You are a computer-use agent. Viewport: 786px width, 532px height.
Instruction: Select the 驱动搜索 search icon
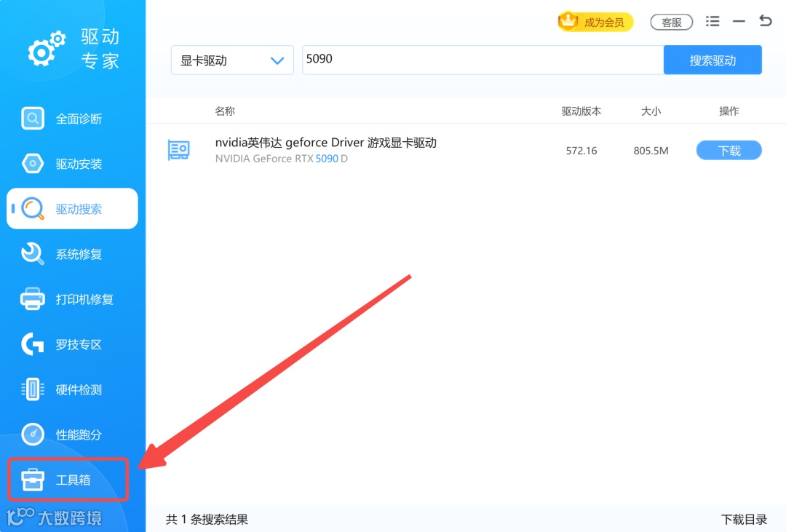[x=33, y=209]
